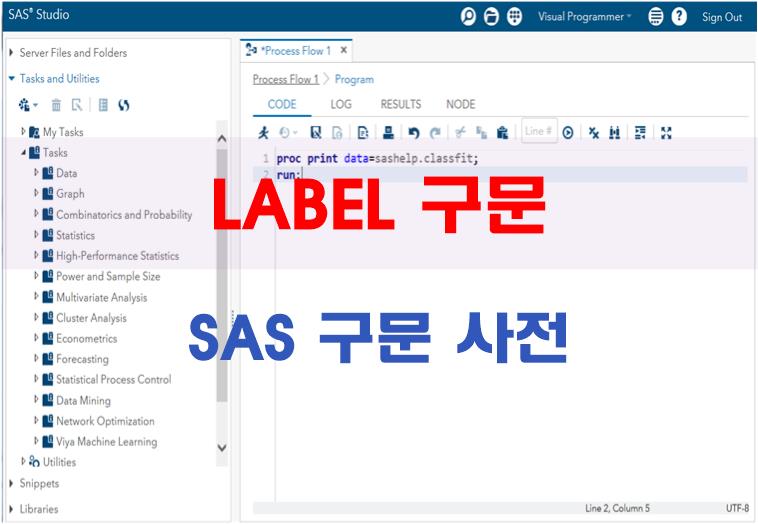Click the paste clipboard icon

(x=502, y=132)
